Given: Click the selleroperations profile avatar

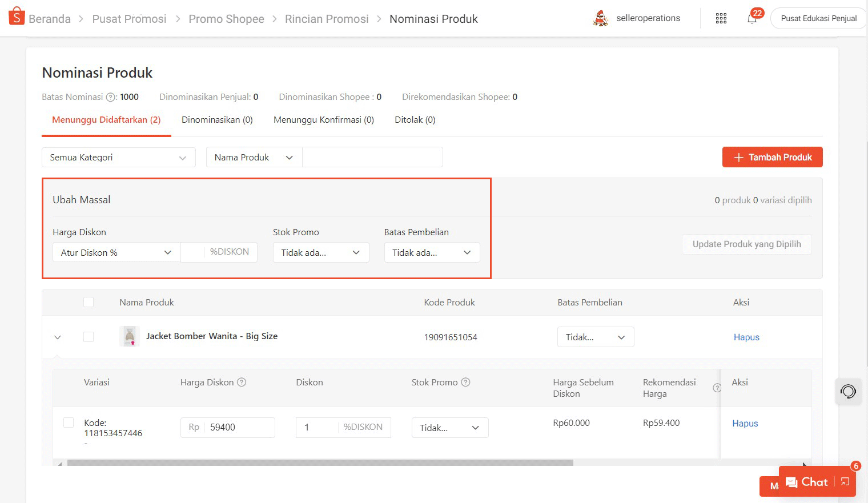Looking at the screenshot, I should pyautogui.click(x=601, y=18).
